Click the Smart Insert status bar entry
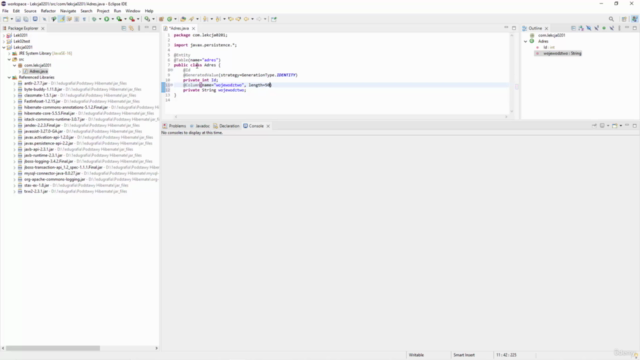 (464, 355)
